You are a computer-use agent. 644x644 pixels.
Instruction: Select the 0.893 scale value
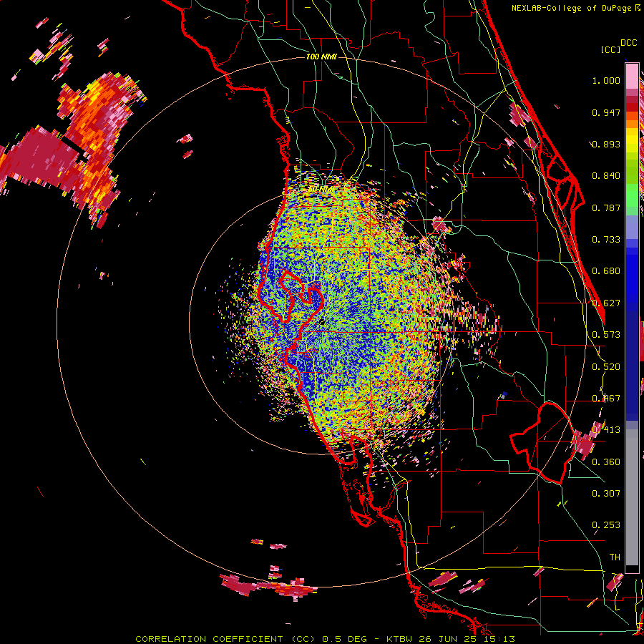(606, 144)
